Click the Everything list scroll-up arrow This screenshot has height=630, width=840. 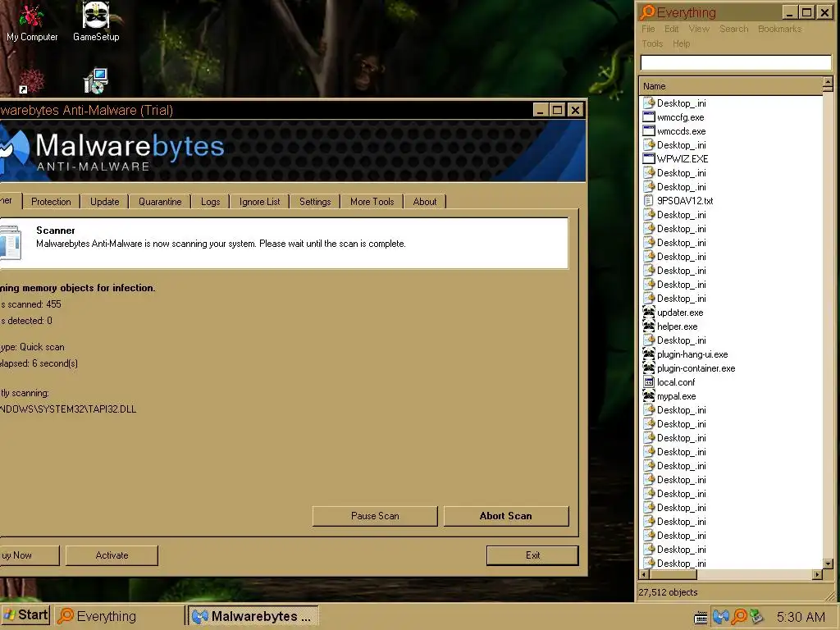pos(828,83)
